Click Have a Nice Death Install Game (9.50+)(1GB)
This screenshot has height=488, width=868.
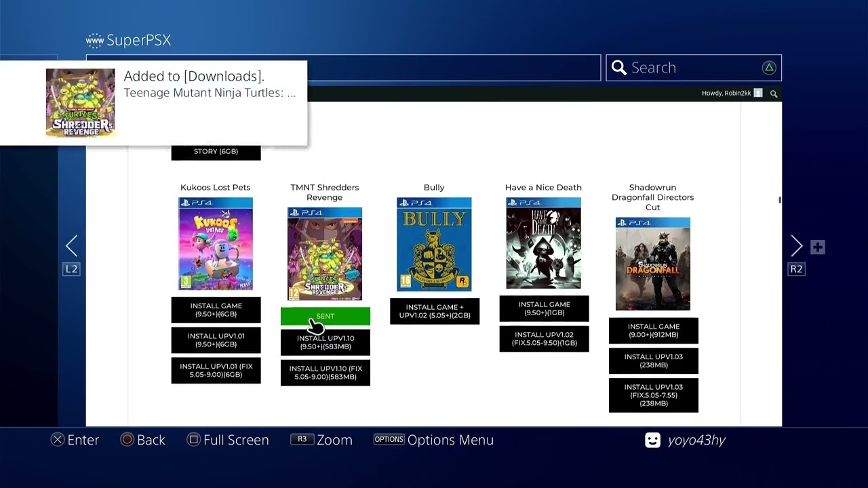coord(544,308)
